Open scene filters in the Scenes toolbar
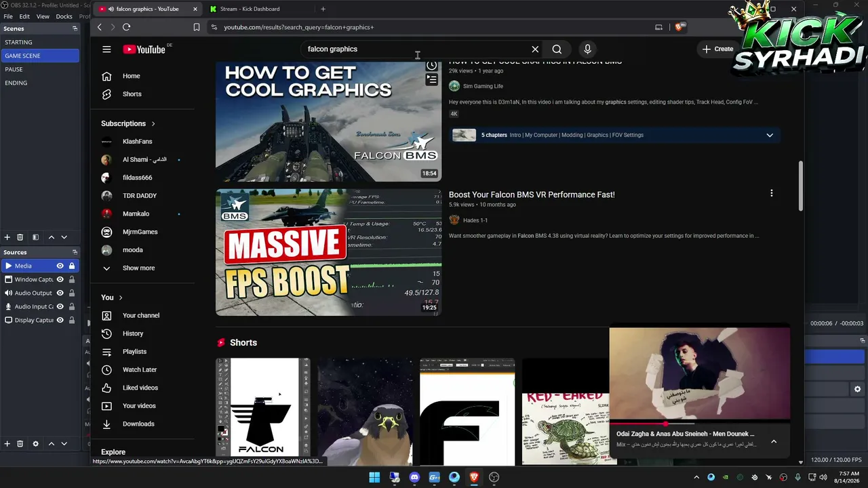The width and height of the screenshot is (868, 488). 35,237
